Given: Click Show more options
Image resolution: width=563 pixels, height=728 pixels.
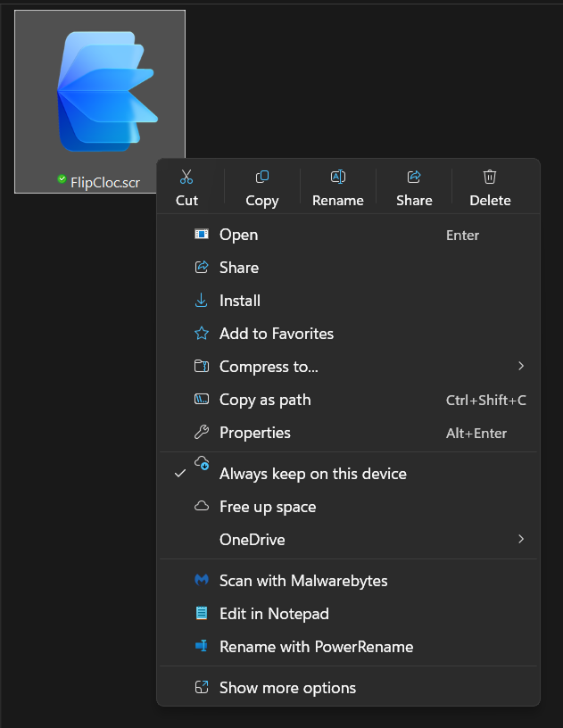Looking at the screenshot, I should pos(348,688).
